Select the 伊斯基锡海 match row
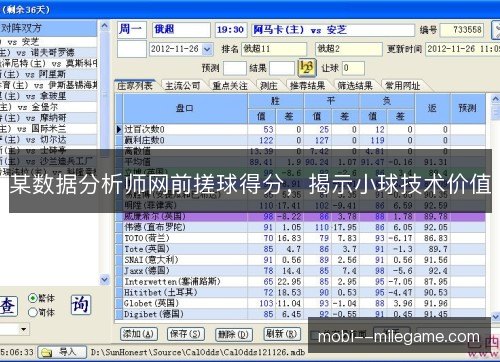Screen dimensions: 500x362 click(48, 85)
